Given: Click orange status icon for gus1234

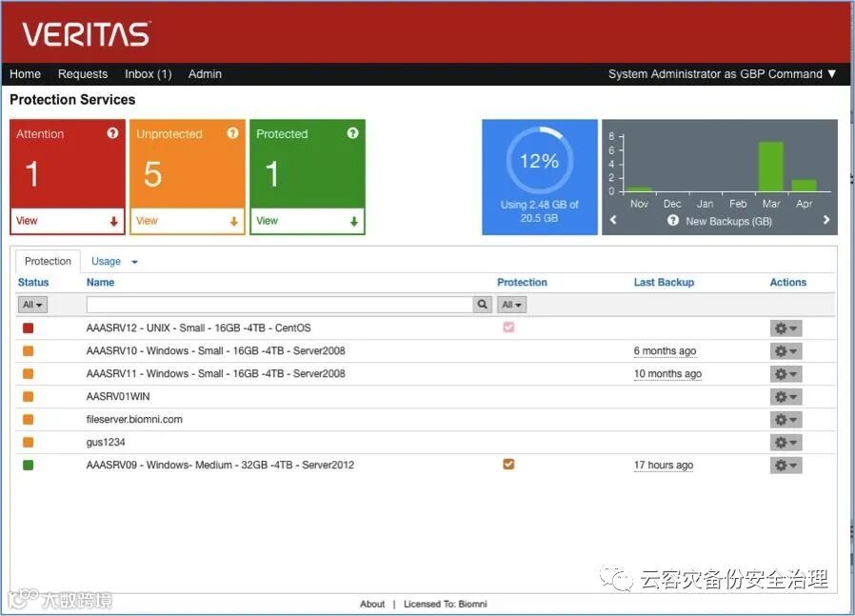Looking at the screenshot, I should 28,442.
